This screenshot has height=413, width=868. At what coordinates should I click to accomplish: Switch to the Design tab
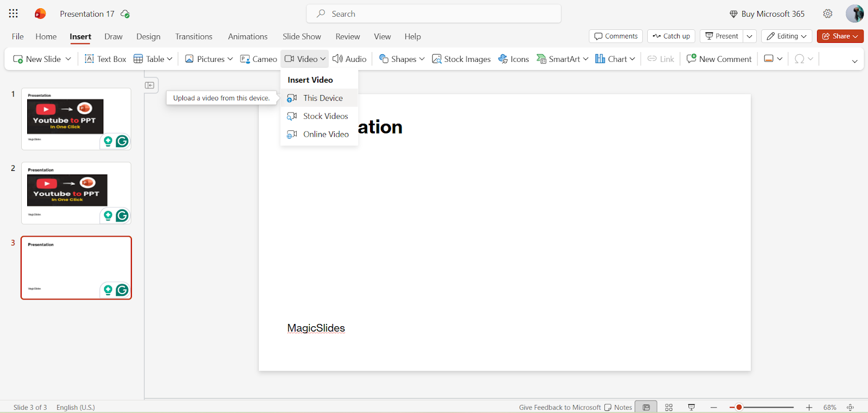[x=148, y=36]
